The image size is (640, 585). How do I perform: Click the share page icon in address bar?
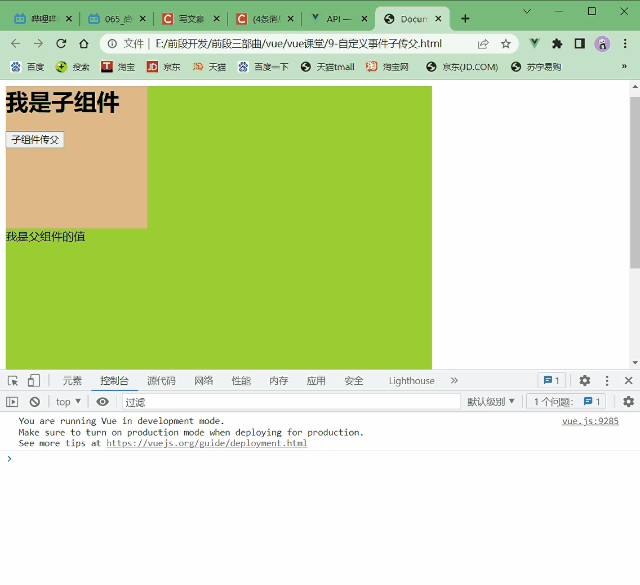484,44
